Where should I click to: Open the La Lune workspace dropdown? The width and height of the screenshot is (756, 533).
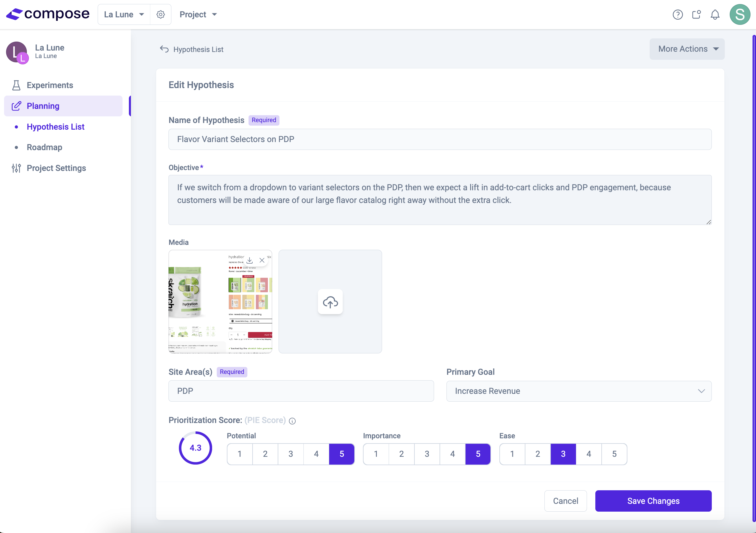[x=124, y=14]
